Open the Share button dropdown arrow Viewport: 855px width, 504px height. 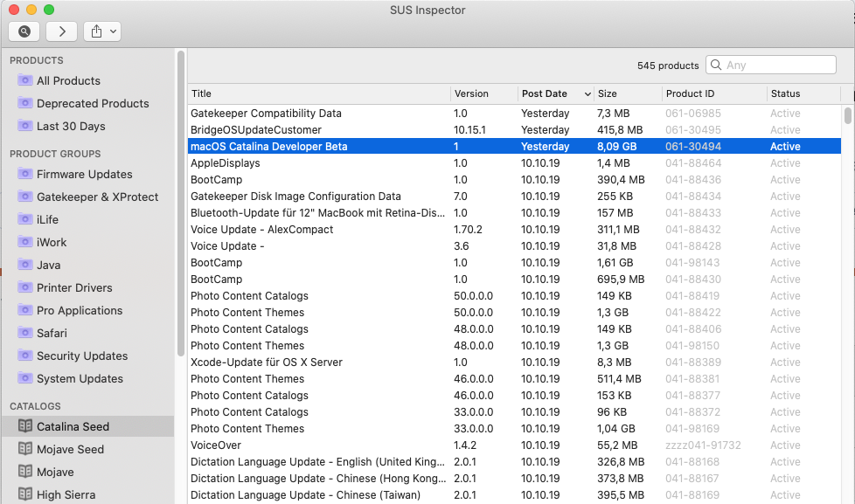coord(113,31)
